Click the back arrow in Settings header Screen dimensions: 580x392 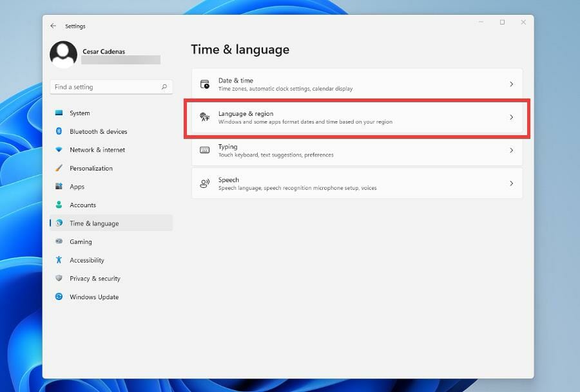pos(53,26)
